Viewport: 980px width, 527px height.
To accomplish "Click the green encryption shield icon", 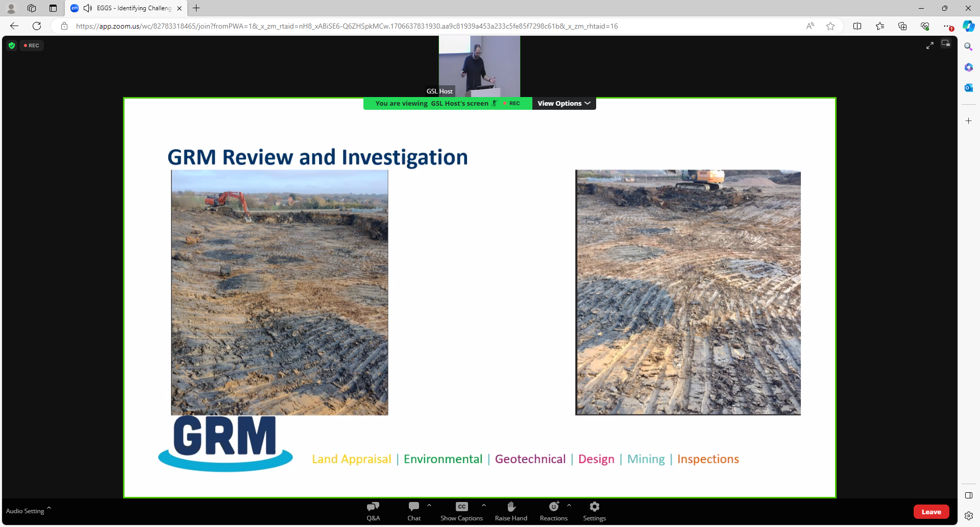I will click(x=12, y=45).
